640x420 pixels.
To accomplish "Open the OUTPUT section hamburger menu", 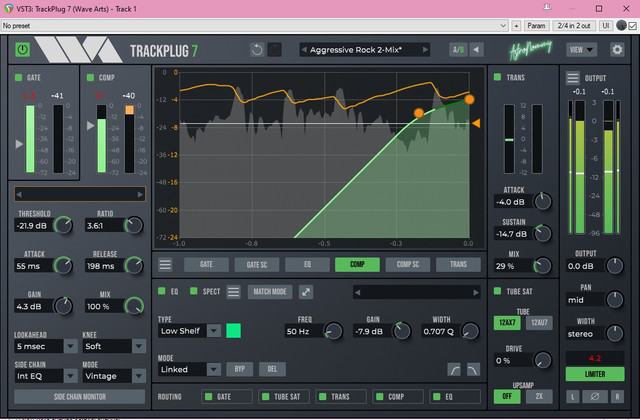I will [572, 78].
